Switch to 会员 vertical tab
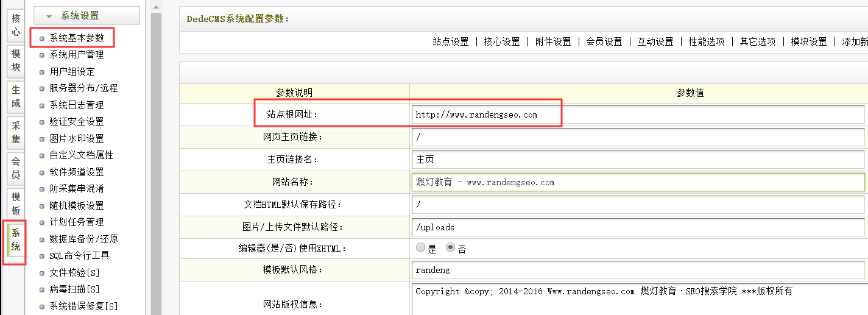Screen dimensions: 868x315 point(16,168)
